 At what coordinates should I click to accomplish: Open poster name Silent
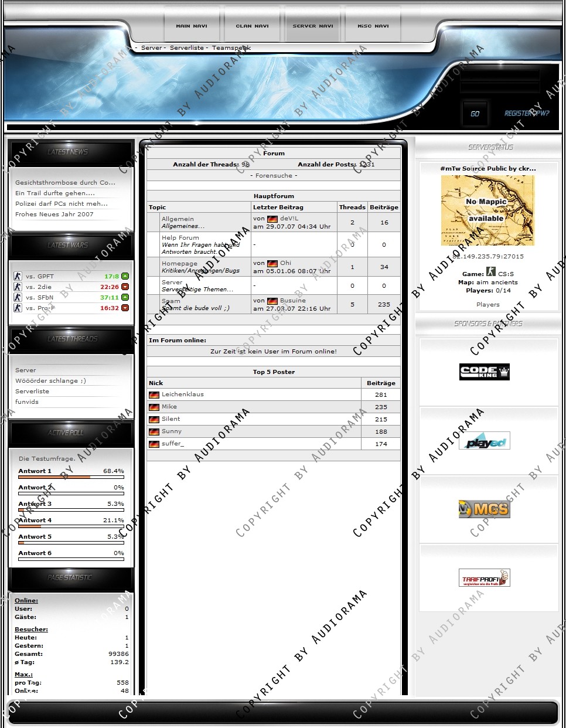click(171, 419)
